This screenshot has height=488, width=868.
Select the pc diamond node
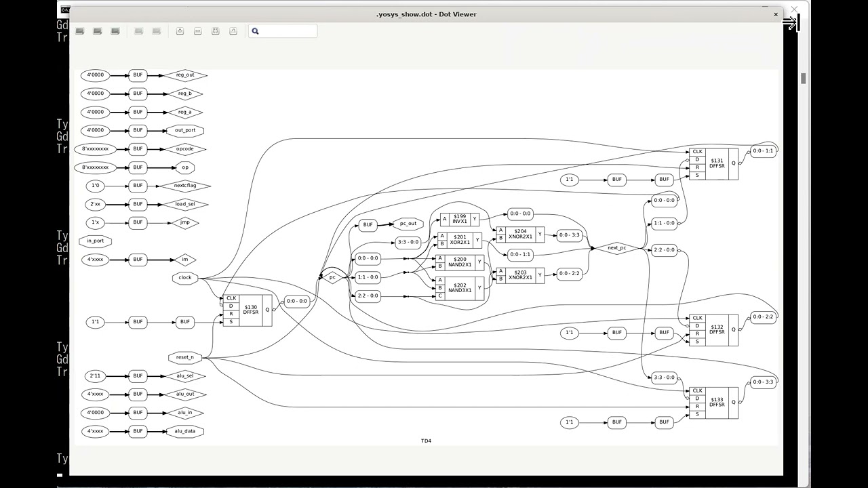coord(332,277)
